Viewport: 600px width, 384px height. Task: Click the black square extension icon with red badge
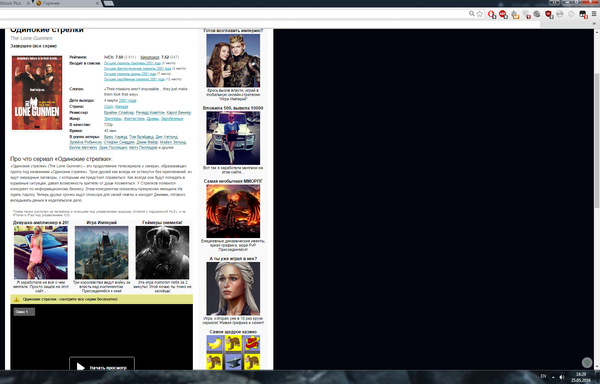pyautogui.click(x=583, y=14)
